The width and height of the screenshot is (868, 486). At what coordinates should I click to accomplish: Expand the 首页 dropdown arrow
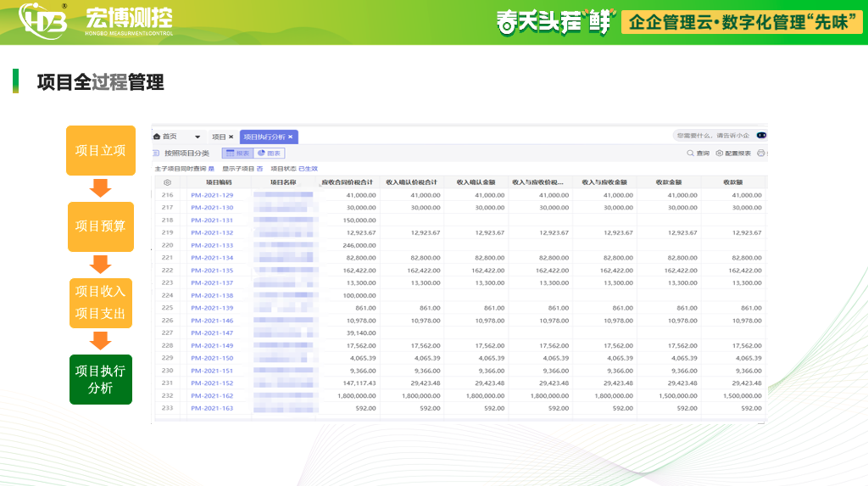(198, 137)
